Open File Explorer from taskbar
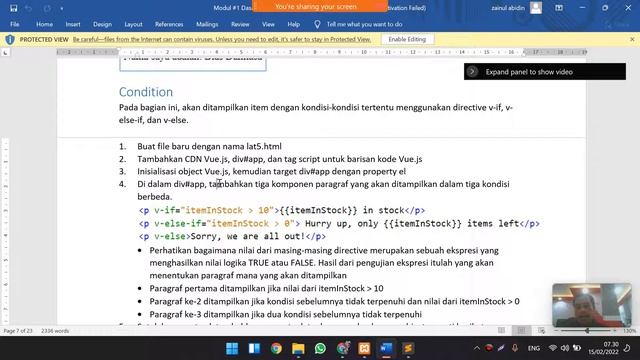 click(x=298, y=348)
